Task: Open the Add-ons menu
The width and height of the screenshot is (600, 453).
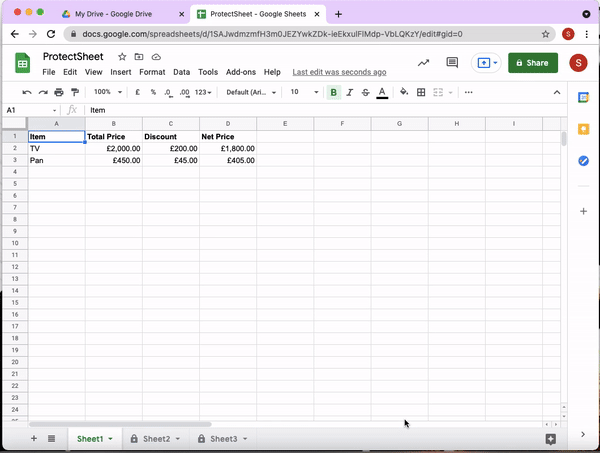Action: (x=241, y=72)
